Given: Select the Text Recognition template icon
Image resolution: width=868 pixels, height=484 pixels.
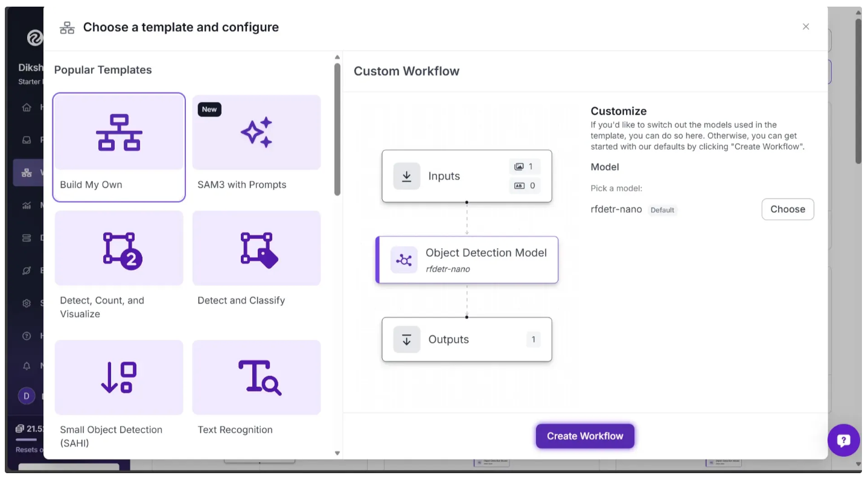Looking at the screenshot, I should click(x=257, y=378).
